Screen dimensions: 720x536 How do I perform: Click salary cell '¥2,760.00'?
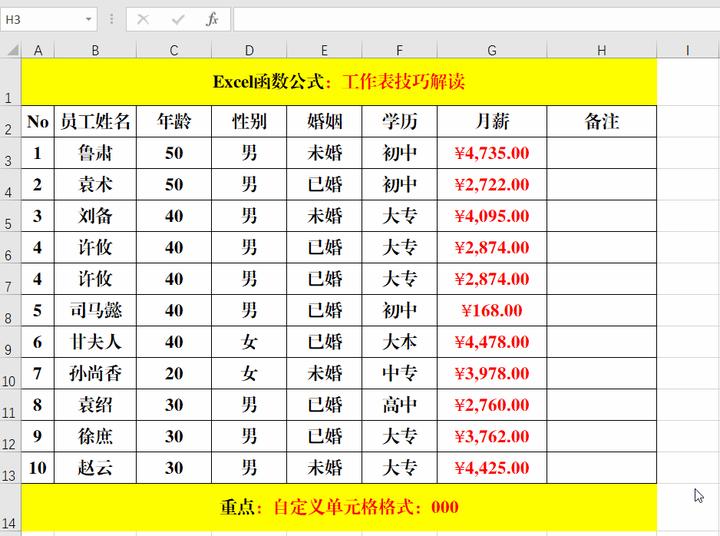tap(492, 405)
